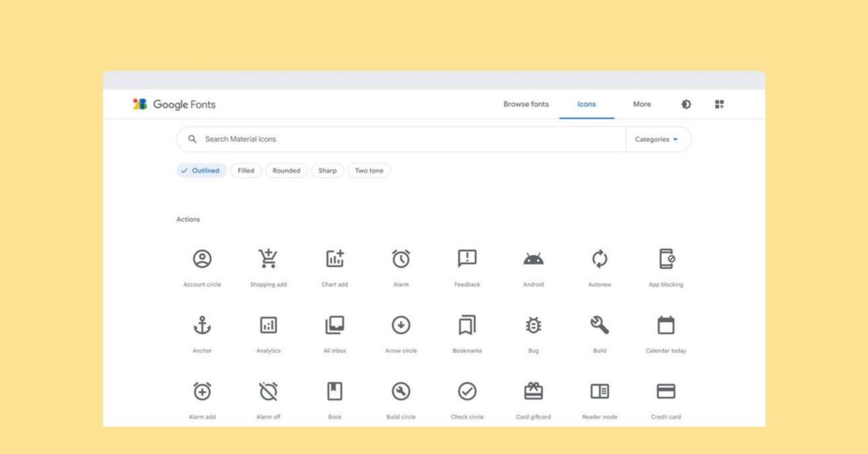Open the Alarm icon
The width and height of the screenshot is (868, 454).
point(401,259)
